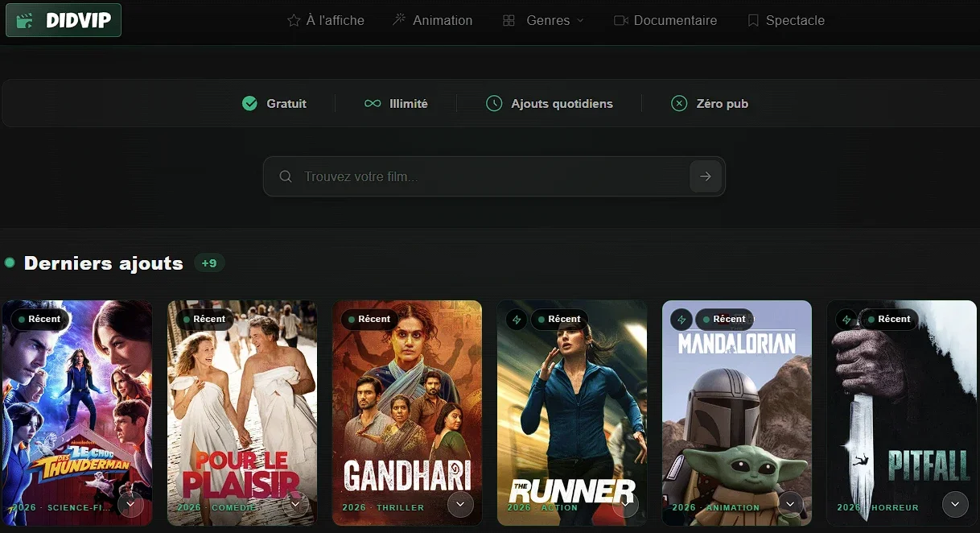Image resolution: width=980 pixels, height=533 pixels.
Task: Click the "Illimité" label
Action: 409,103
